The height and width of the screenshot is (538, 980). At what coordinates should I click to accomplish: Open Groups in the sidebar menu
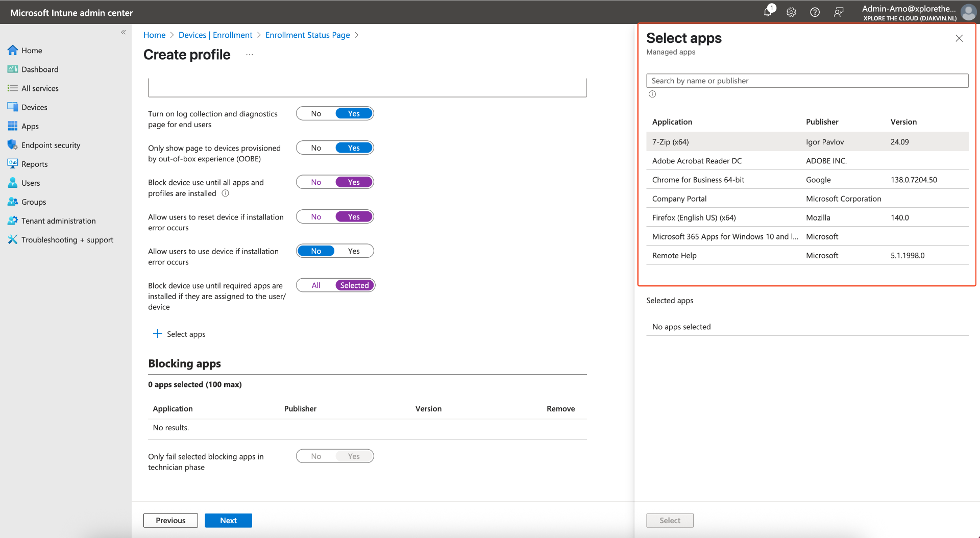(x=34, y=202)
